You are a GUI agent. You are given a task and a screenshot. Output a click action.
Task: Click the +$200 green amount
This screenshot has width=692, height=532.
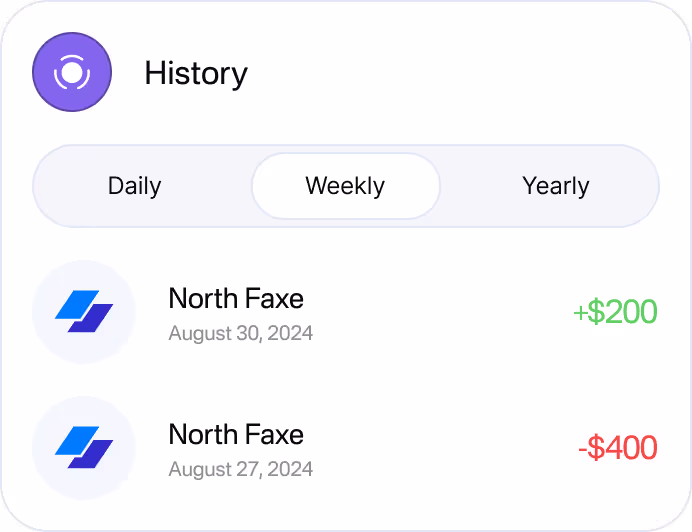click(615, 312)
